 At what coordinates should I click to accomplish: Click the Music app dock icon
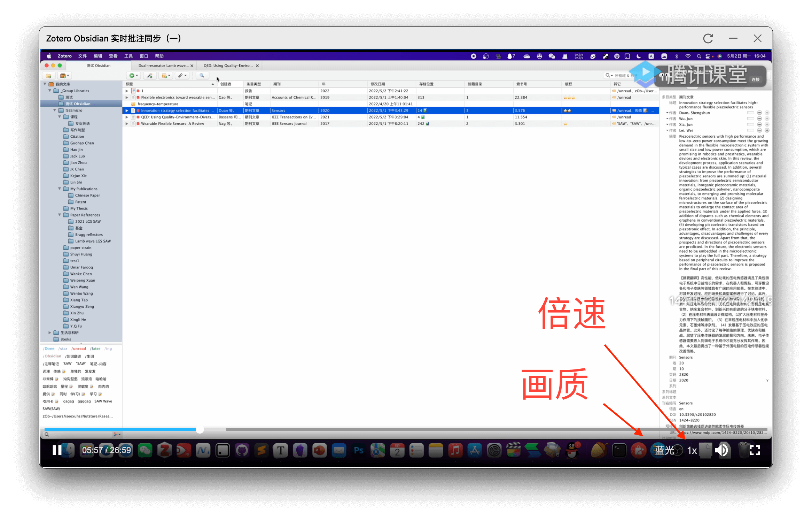[455, 450]
